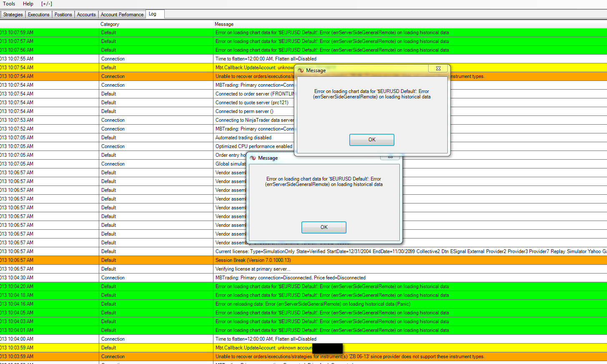Screen dimensions: 607x364
Task: Switch to the Executions tab
Action: click(39, 15)
